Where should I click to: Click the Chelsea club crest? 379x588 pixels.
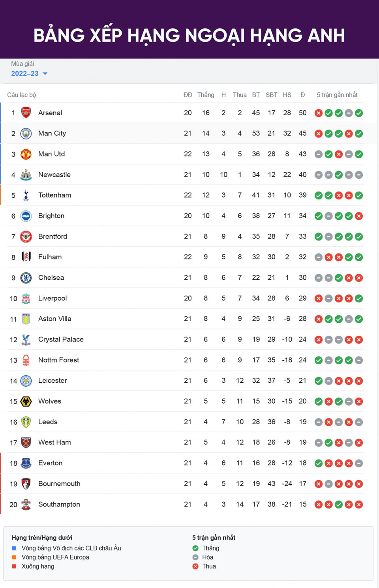[26, 278]
